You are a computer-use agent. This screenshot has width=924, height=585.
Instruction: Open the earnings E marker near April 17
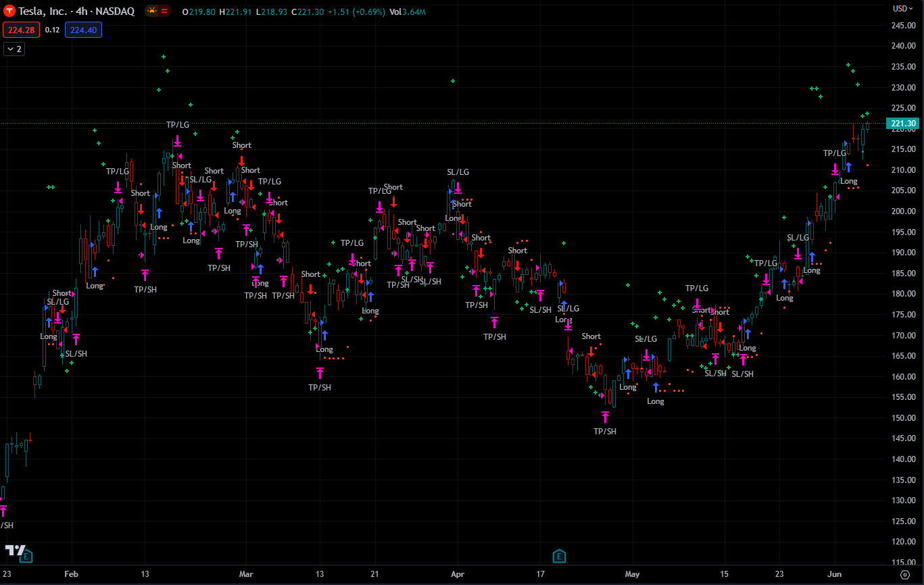click(x=559, y=556)
